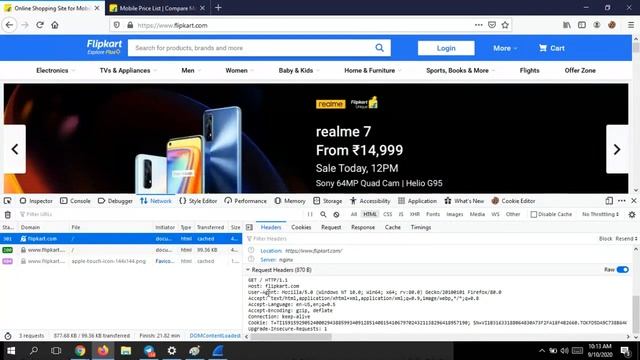Filter requests by All
The image size is (640, 360).
point(353,214)
